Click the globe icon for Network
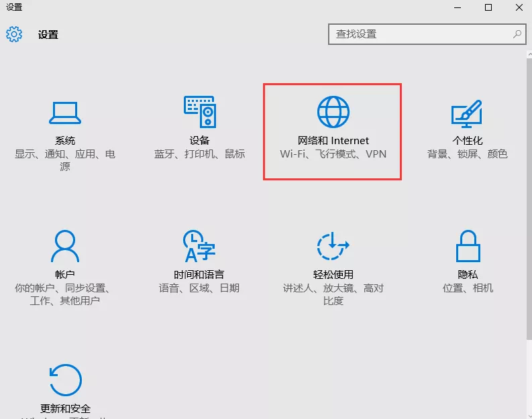Image resolution: width=532 pixels, height=419 pixels. (x=333, y=111)
